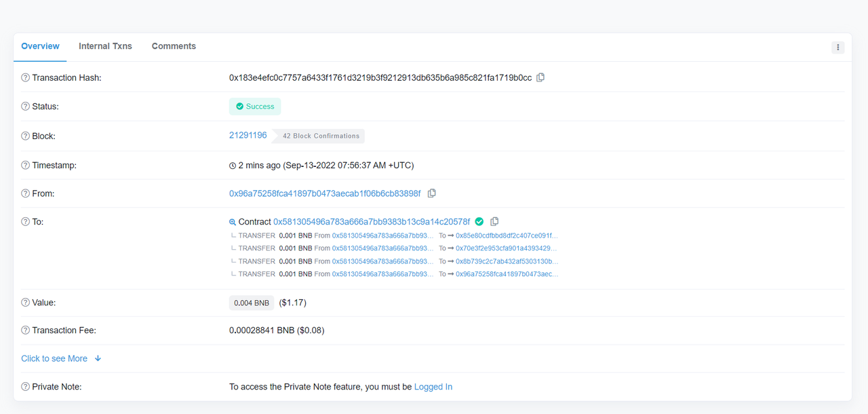
Task: Open From address in last TRANSFER row
Action: click(383, 274)
